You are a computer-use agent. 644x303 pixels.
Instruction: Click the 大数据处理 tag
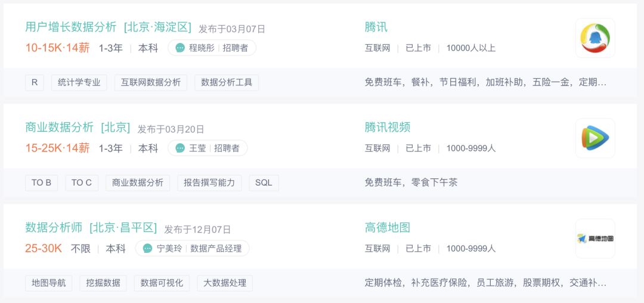point(225,283)
